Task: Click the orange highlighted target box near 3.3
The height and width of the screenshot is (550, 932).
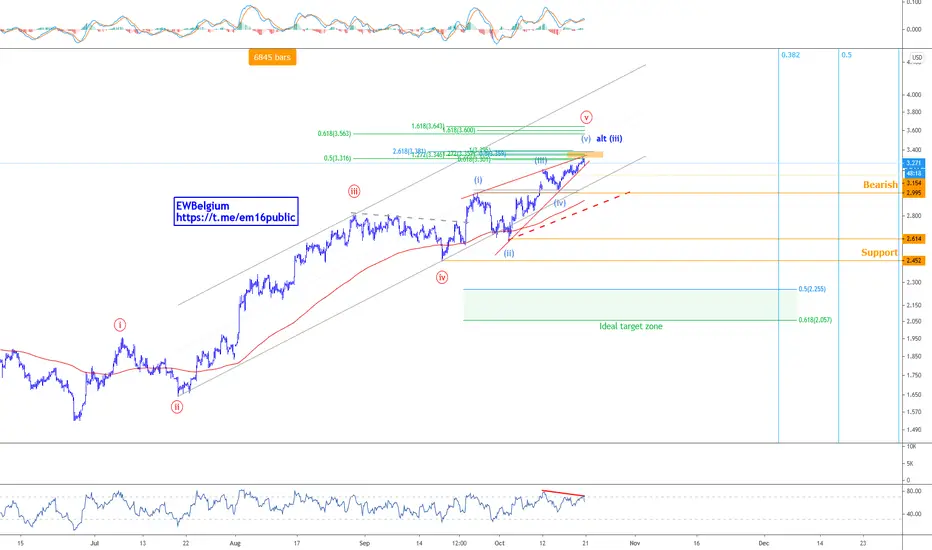Action: pos(585,155)
